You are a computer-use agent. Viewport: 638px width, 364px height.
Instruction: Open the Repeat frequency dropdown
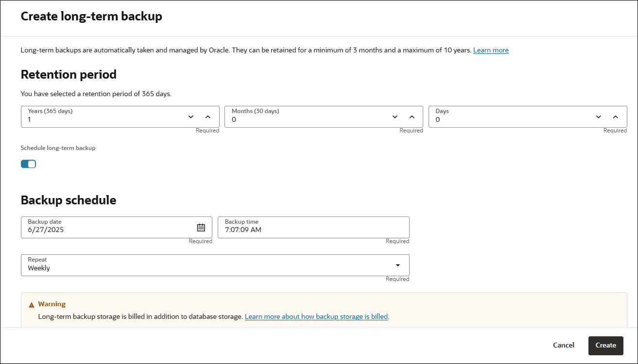pyautogui.click(x=397, y=265)
